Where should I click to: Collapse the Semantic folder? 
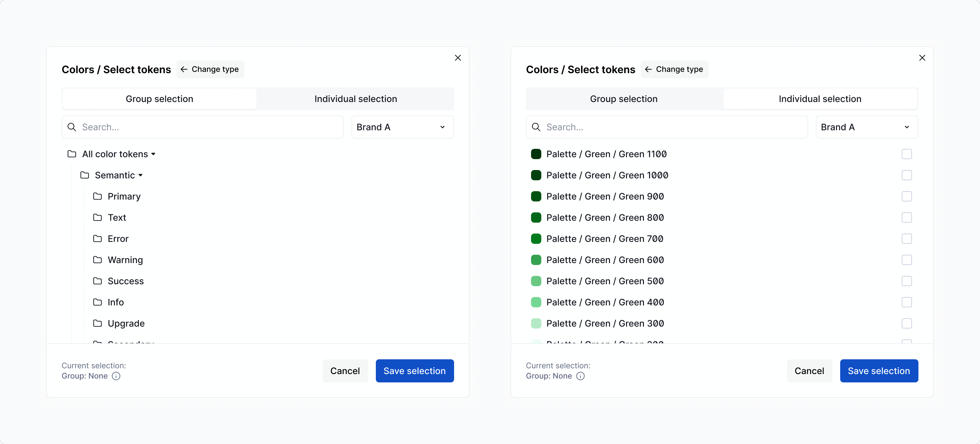click(141, 175)
